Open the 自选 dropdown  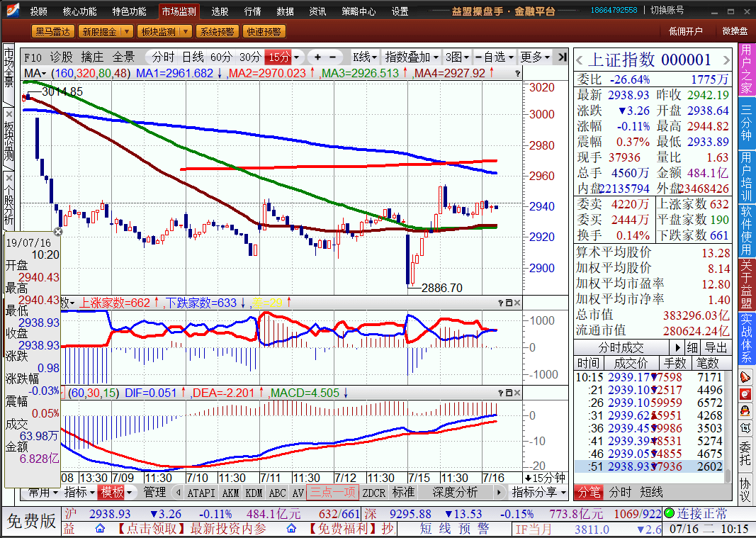495,57
